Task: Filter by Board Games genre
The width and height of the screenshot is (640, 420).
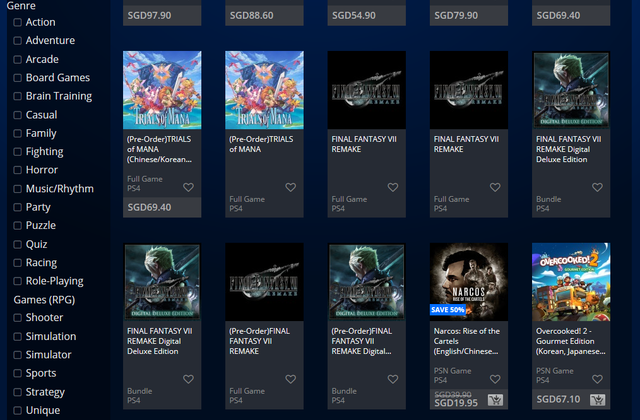Action: click(x=18, y=78)
